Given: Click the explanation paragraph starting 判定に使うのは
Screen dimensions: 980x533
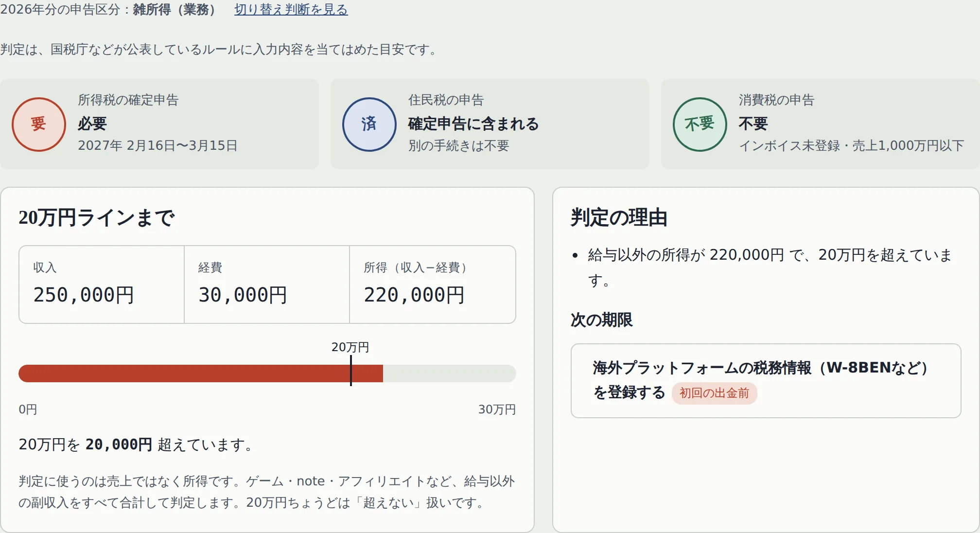Looking at the screenshot, I should (x=266, y=492).
